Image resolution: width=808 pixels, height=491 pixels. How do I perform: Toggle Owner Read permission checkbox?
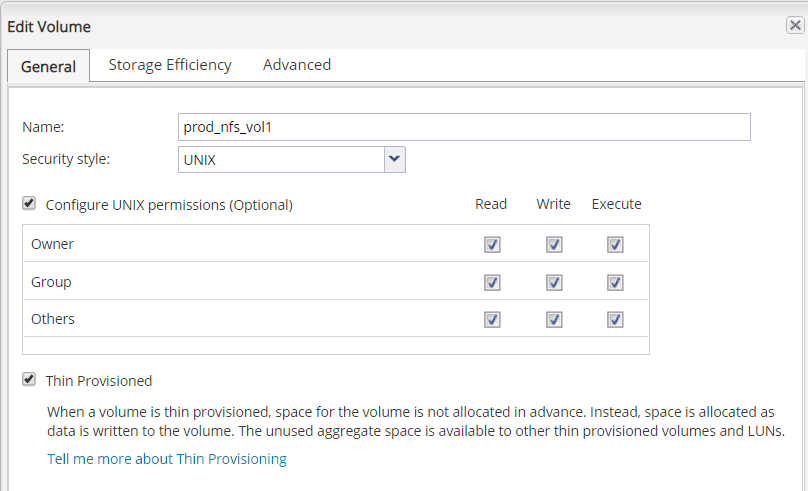[x=492, y=244]
